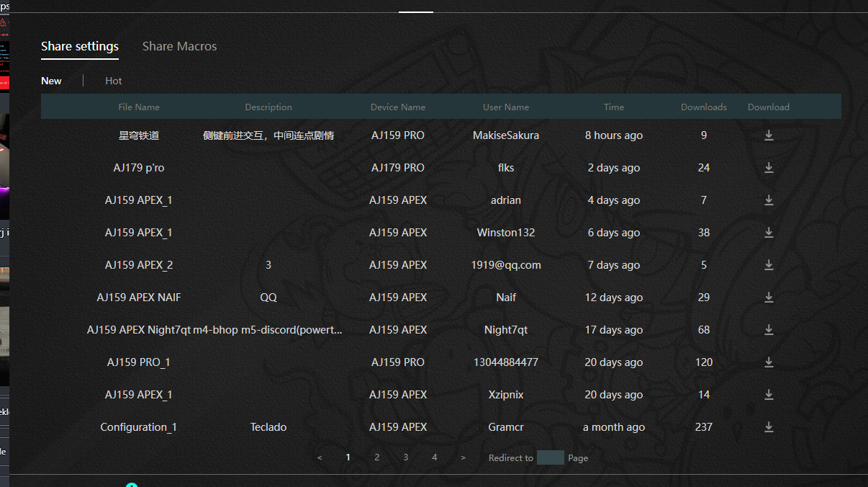Click the previous page arrow
This screenshot has height=487, width=868.
point(320,457)
